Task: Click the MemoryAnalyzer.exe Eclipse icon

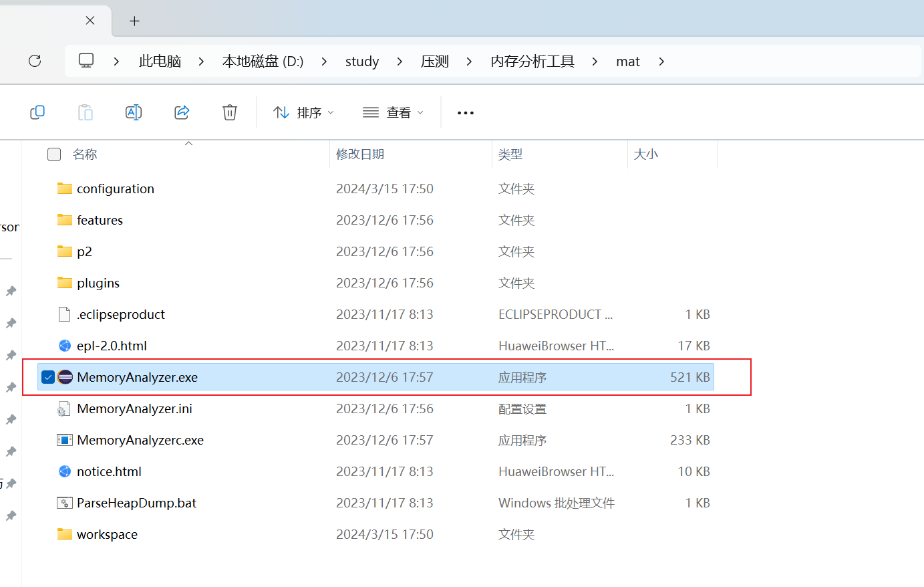Action: click(65, 377)
